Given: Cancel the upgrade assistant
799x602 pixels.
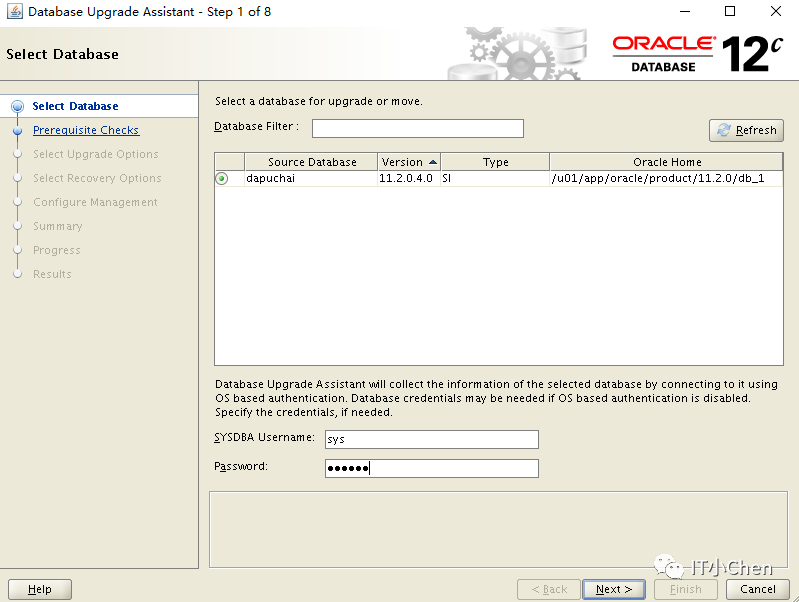Looking at the screenshot, I should click(758, 589).
